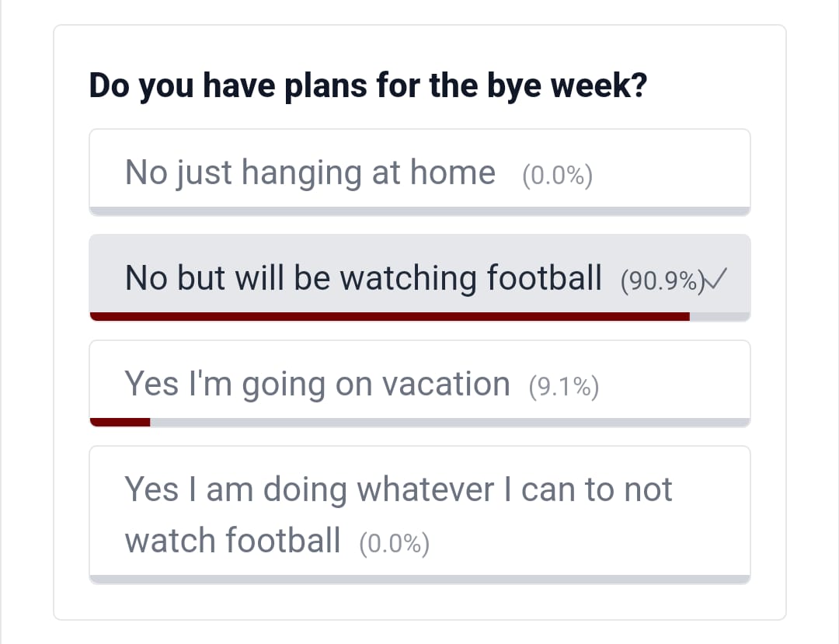This screenshot has width=839, height=644.
Task: Click 0.0% next to "hanging at home"
Action: [x=557, y=176]
